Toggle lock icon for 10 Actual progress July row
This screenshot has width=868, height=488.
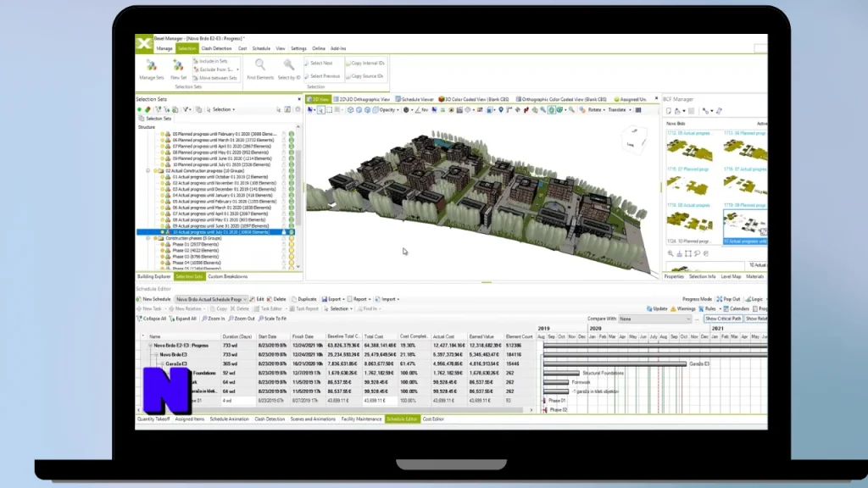[x=284, y=232]
